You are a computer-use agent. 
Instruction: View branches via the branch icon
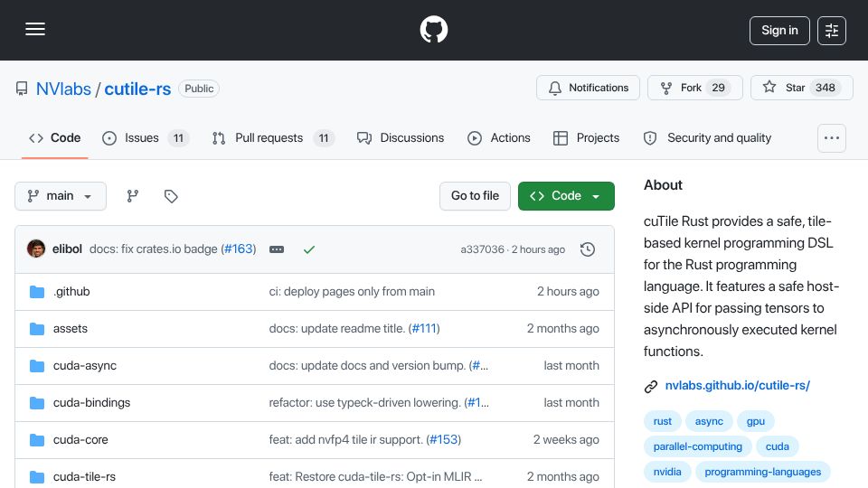click(132, 196)
